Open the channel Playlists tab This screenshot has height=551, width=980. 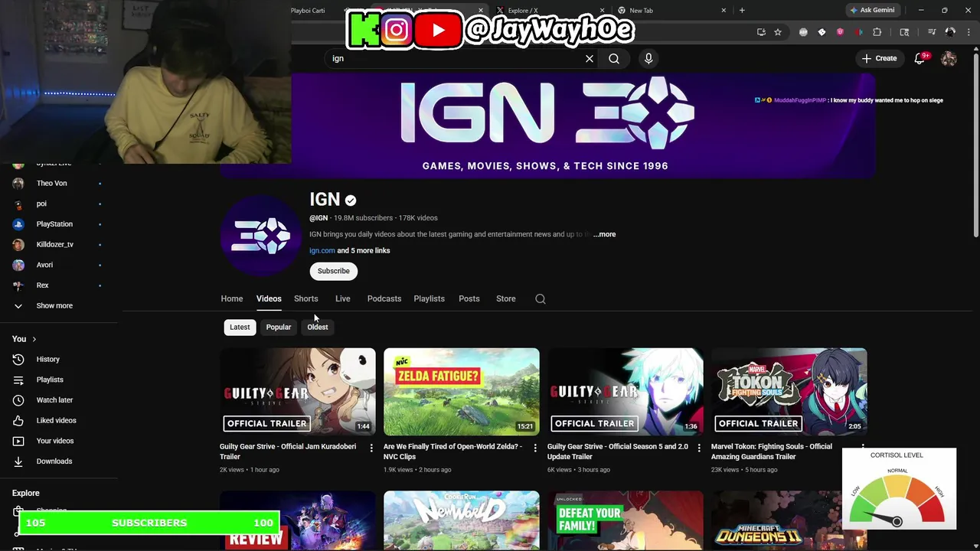[x=429, y=298]
